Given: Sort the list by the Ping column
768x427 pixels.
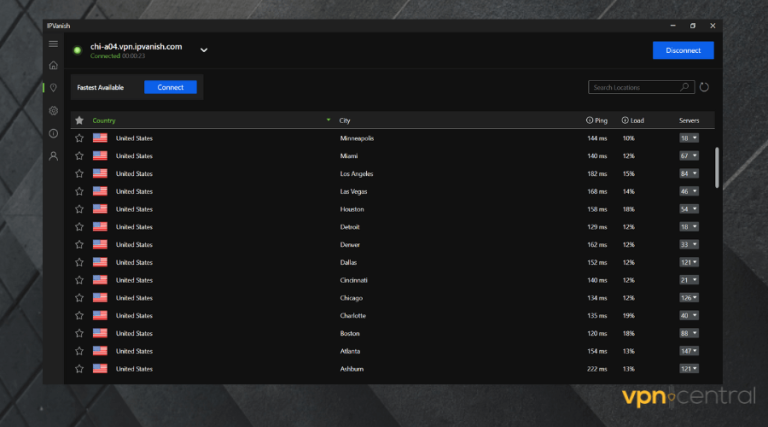Looking at the screenshot, I should pos(596,120).
